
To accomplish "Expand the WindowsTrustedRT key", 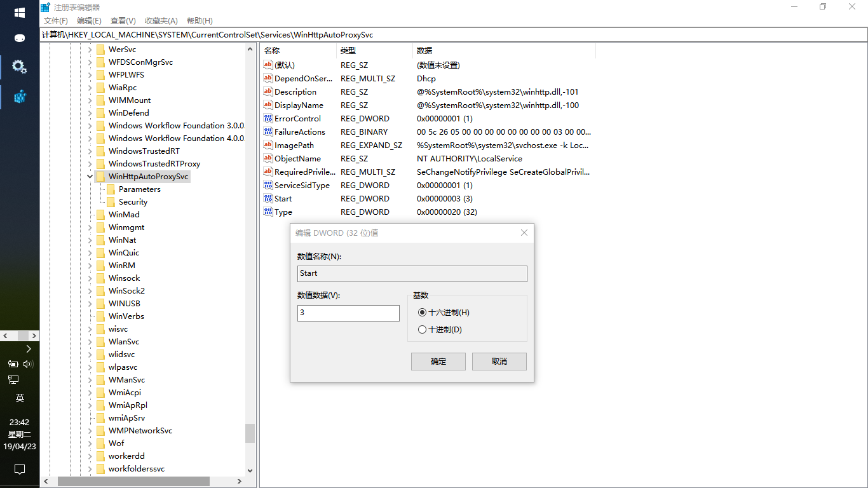I will (90, 151).
